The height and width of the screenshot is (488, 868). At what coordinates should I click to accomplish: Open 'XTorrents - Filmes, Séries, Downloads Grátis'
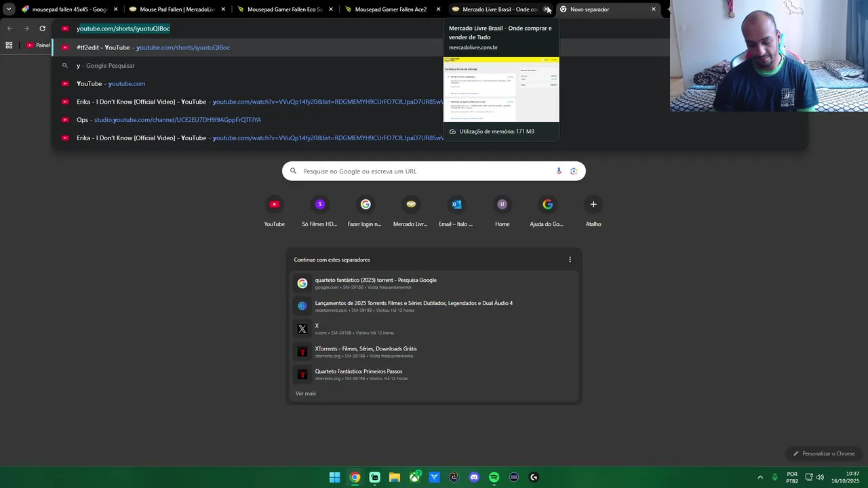click(x=434, y=352)
